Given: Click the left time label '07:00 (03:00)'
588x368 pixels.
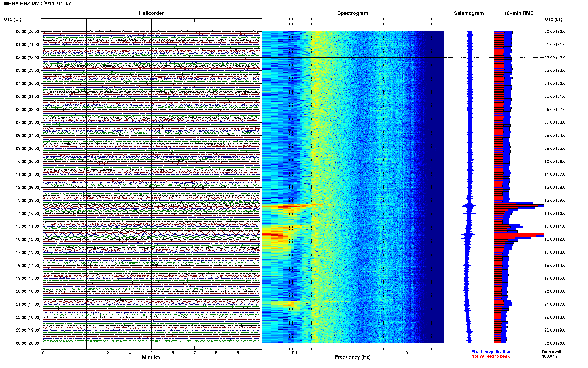Looking at the screenshot, I should [28, 122].
